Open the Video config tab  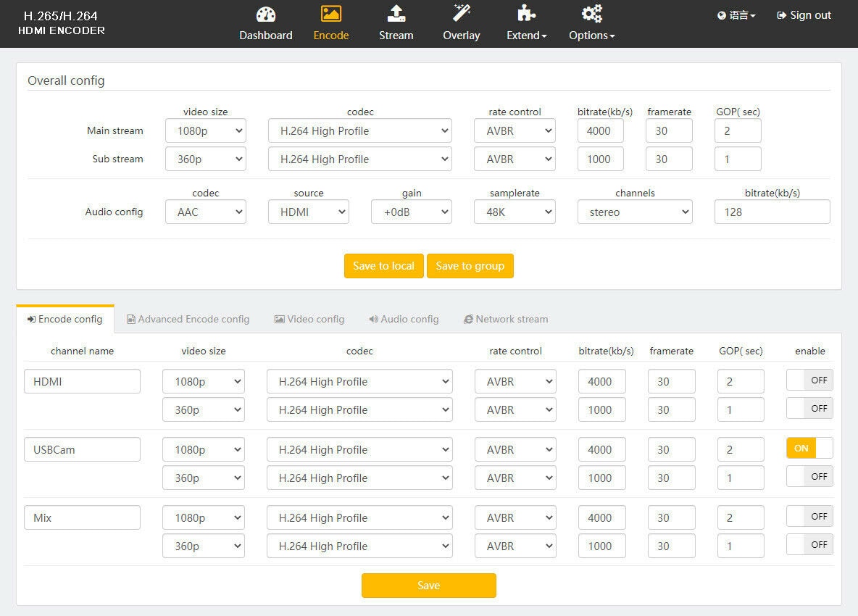click(x=309, y=319)
